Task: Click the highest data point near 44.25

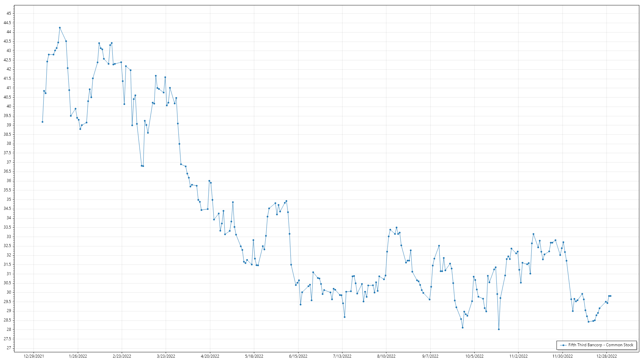Action: pyautogui.click(x=60, y=28)
